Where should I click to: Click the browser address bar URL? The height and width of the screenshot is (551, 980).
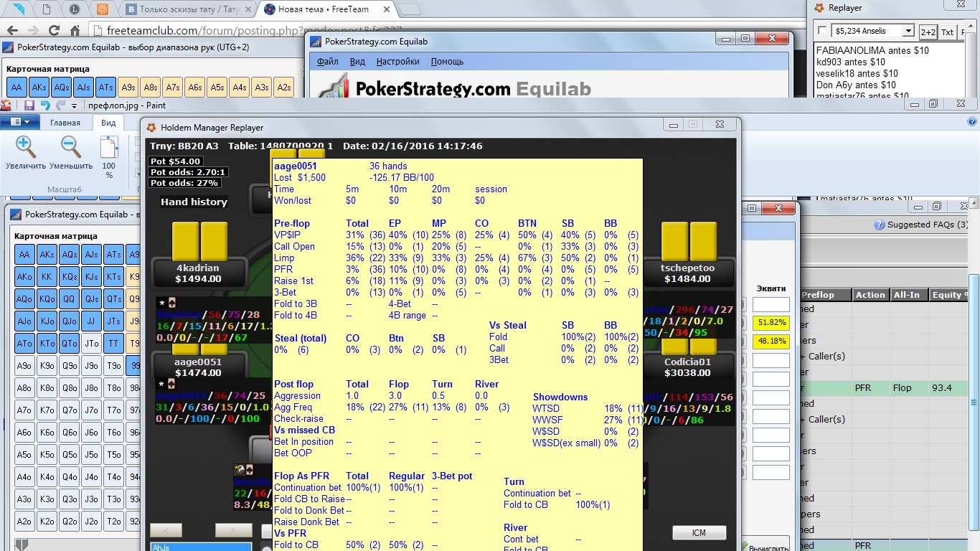pyautogui.click(x=254, y=31)
